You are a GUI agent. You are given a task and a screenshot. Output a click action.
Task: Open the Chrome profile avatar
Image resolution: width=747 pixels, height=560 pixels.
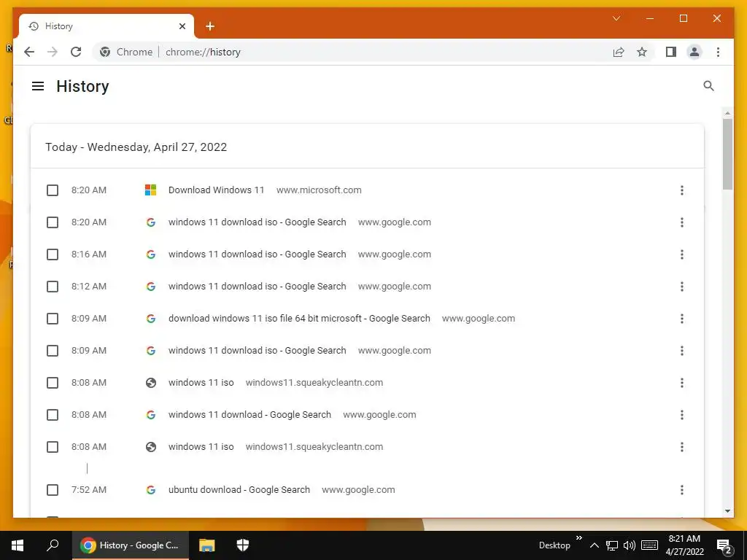pos(694,52)
